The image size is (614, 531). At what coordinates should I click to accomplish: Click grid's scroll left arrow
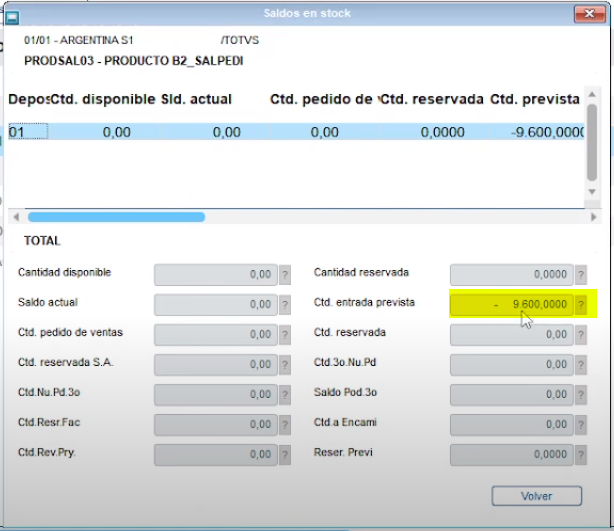tap(16, 217)
